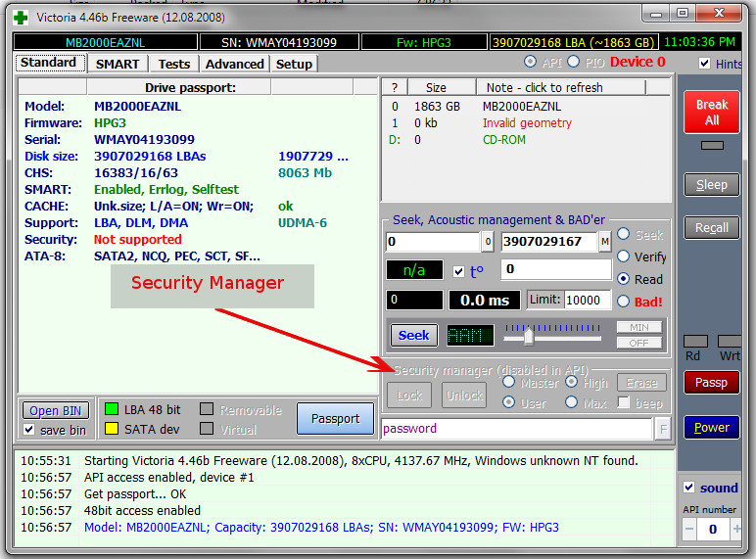Image resolution: width=756 pixels, height=559 pixels.
Task: Click the 0 button next to start LBA
Action: [488, 241]
